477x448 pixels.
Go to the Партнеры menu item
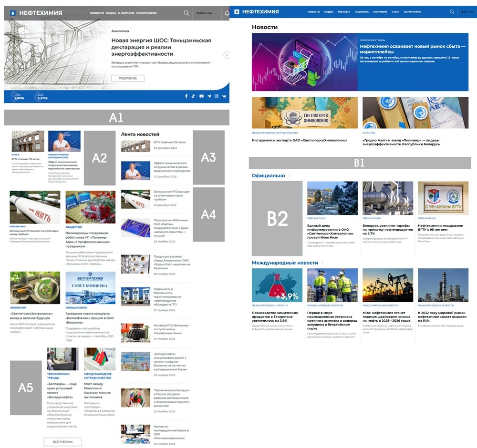[x=380, y=11]
